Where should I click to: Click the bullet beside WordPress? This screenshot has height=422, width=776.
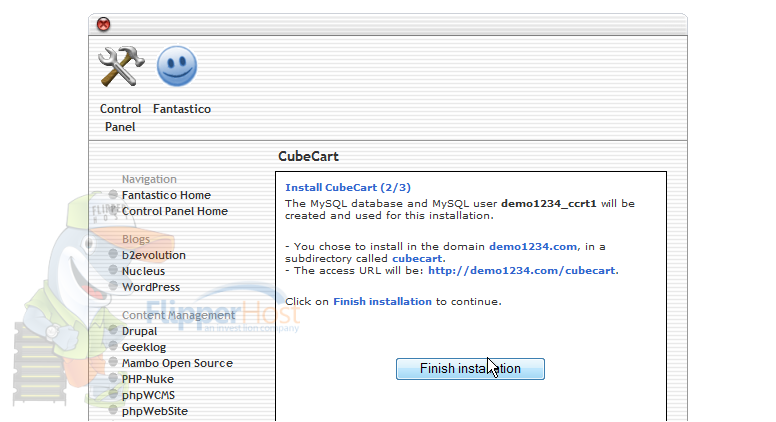113,286
